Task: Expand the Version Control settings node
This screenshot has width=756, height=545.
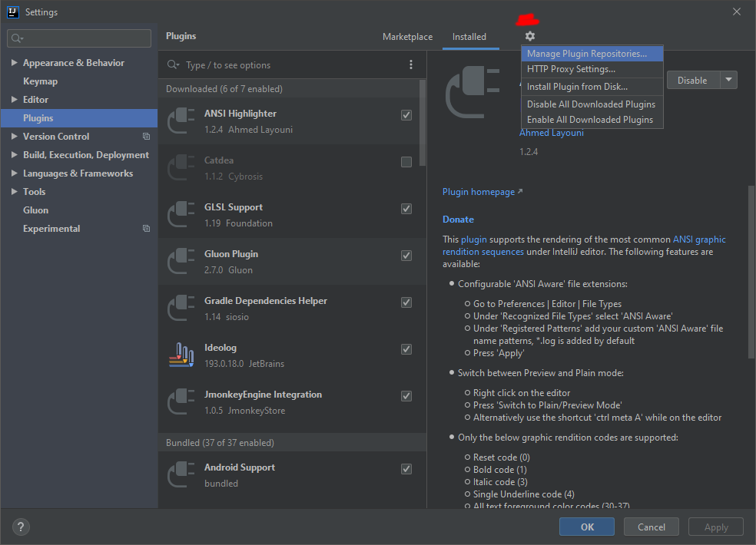Action: [15, 137]
